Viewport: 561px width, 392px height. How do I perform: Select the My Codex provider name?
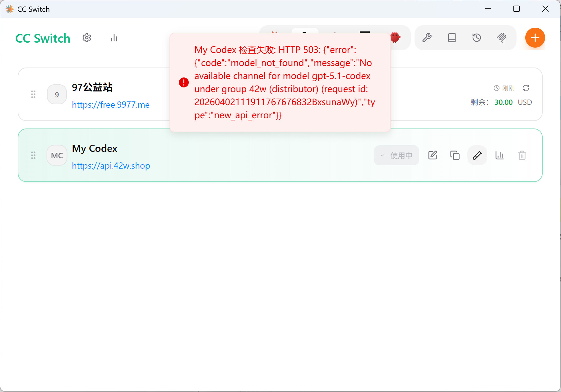(x=95, y=148)
